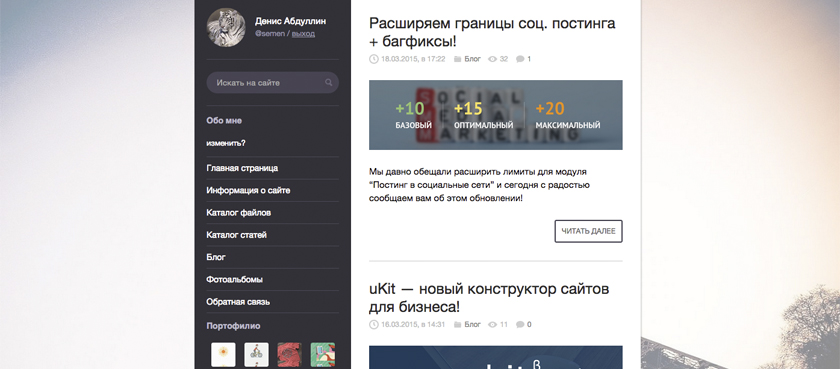
Task: Click comments bubble icon next to 1
Action: [x=520, y=59]
